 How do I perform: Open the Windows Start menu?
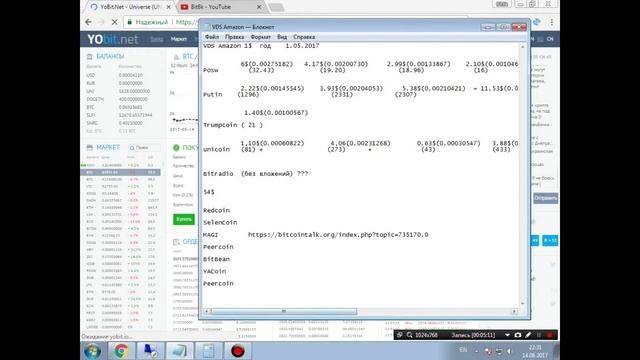coord(93,351)
